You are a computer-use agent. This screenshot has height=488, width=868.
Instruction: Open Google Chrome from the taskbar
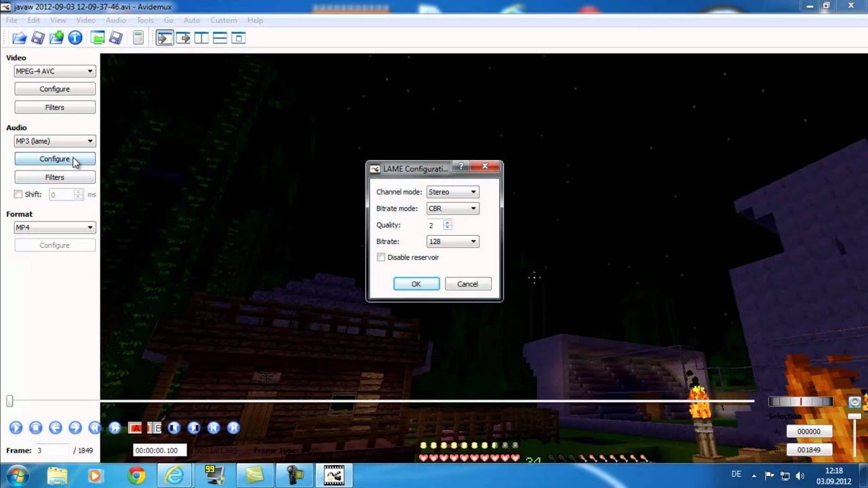click(x=136, y=476)
